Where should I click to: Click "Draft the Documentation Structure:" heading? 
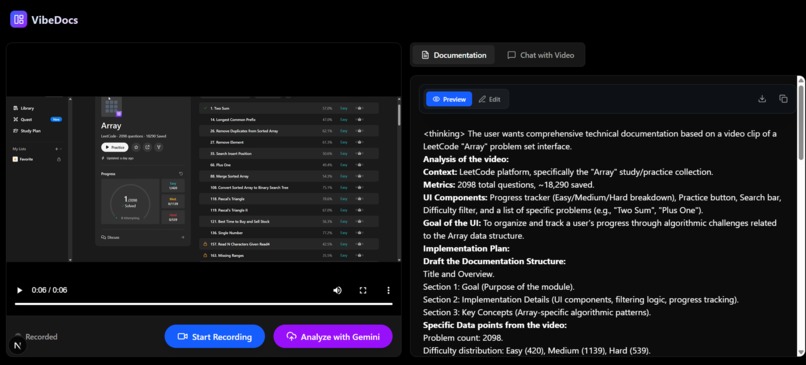click(494, 262)
